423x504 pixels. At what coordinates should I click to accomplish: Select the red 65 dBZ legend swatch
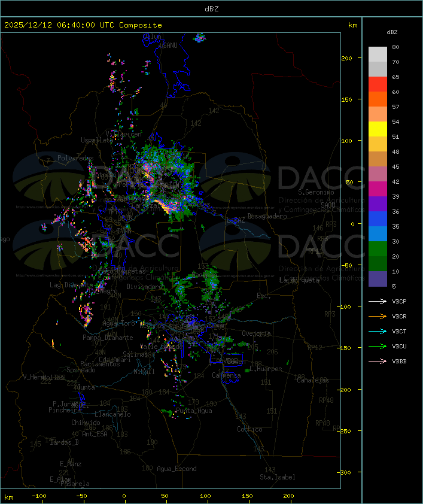(x=378, y=84)
